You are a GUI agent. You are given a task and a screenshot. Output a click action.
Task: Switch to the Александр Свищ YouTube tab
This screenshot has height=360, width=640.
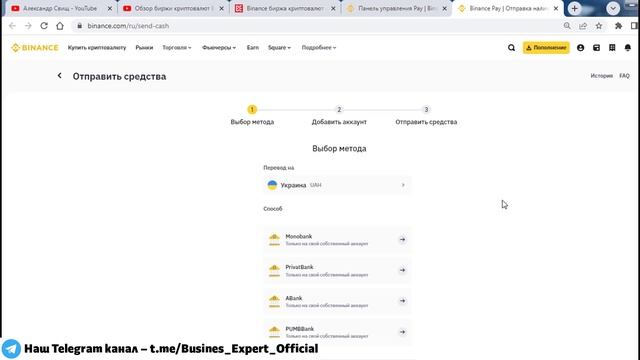click(60, 8)
